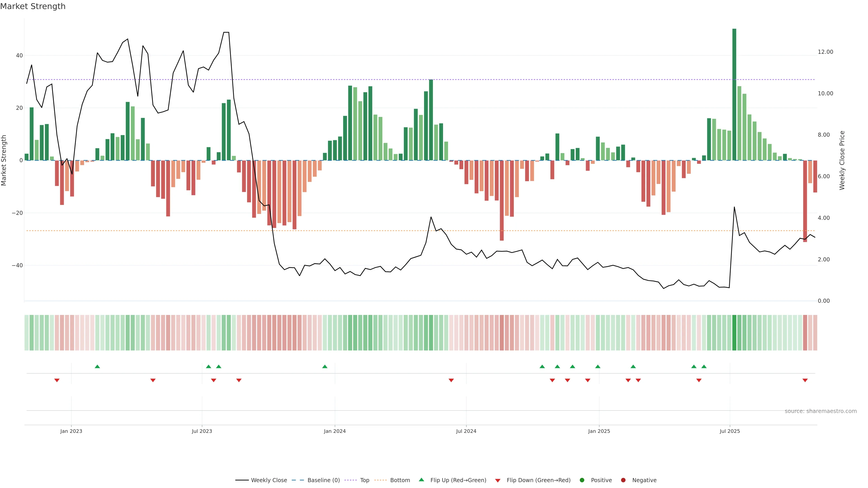Click the 12.00 tick on the price axis
868x488 pixels.
825,52
